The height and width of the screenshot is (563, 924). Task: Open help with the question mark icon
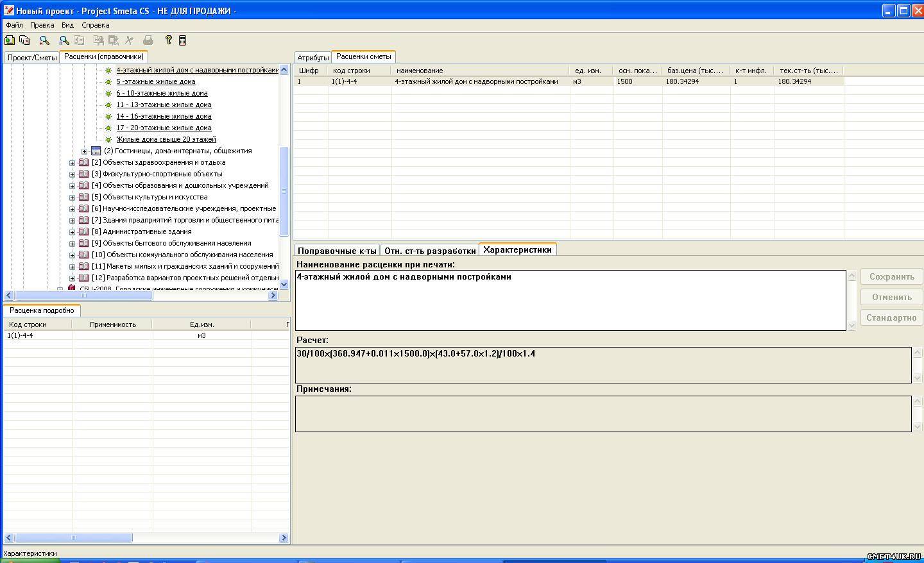[x=168, y=40]
